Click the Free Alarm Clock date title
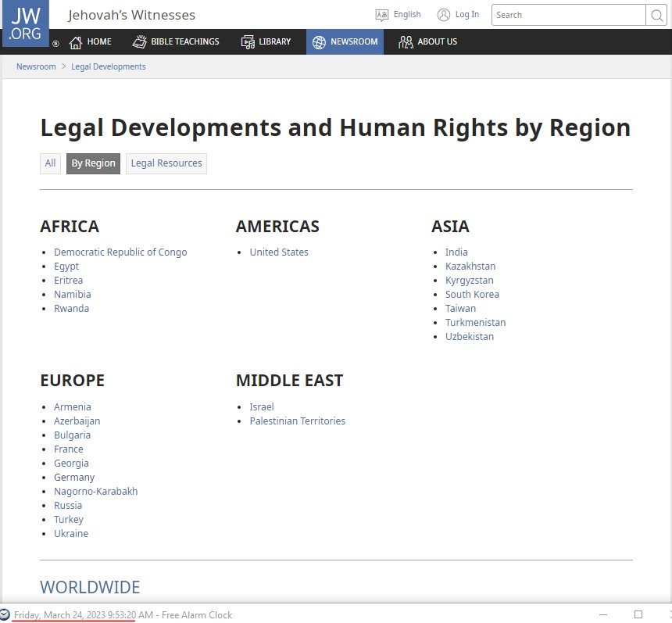 click(x=123, y=615)
